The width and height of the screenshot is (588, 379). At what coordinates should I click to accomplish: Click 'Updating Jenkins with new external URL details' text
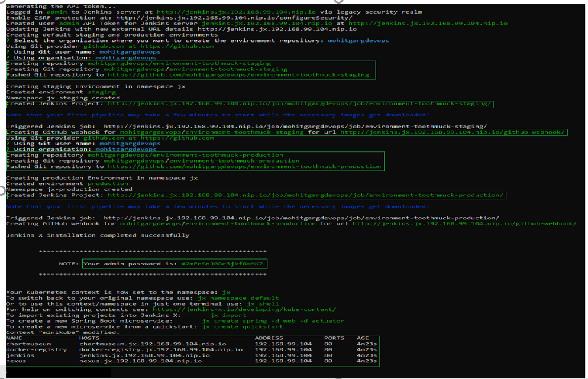click(100, 29)
